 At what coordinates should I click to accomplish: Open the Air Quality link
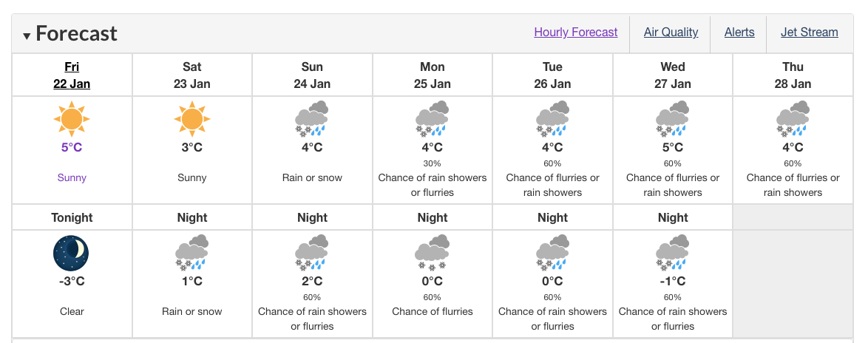(671, 33)
